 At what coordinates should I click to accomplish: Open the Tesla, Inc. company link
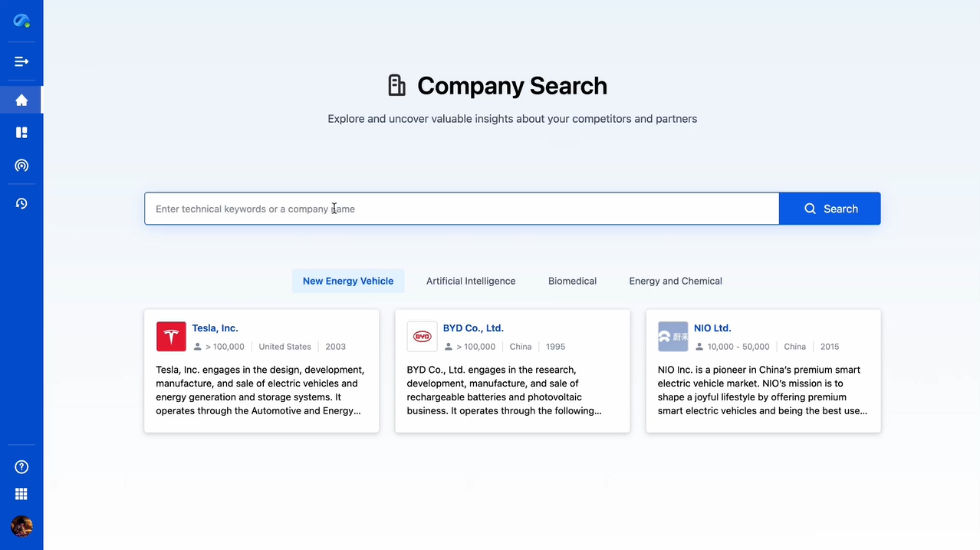click(215, 328)
